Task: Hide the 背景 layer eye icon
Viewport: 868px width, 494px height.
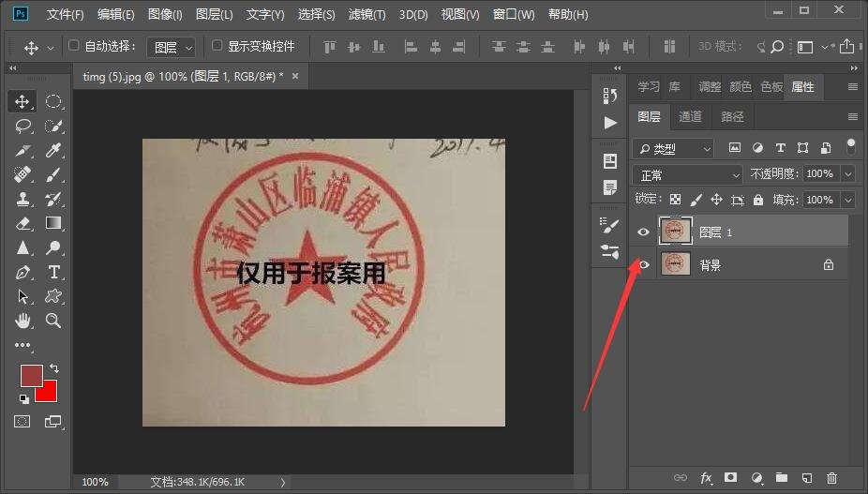Action: 643,264
